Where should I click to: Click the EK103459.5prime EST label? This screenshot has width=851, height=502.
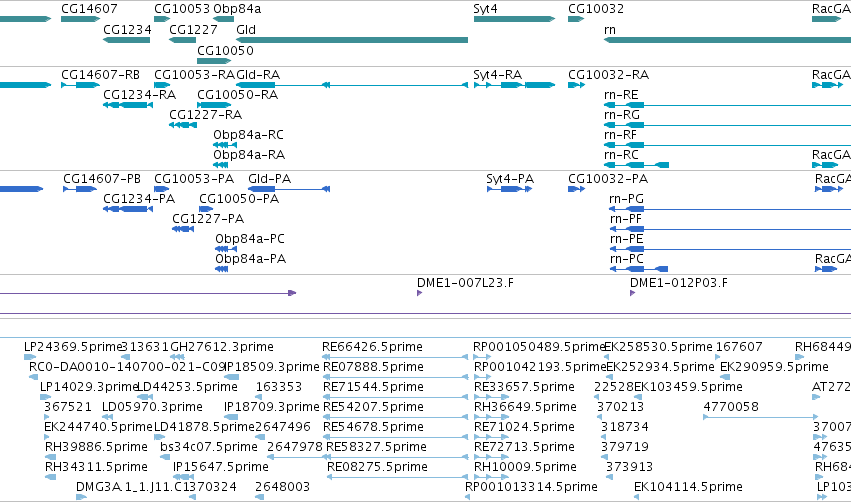688,387
